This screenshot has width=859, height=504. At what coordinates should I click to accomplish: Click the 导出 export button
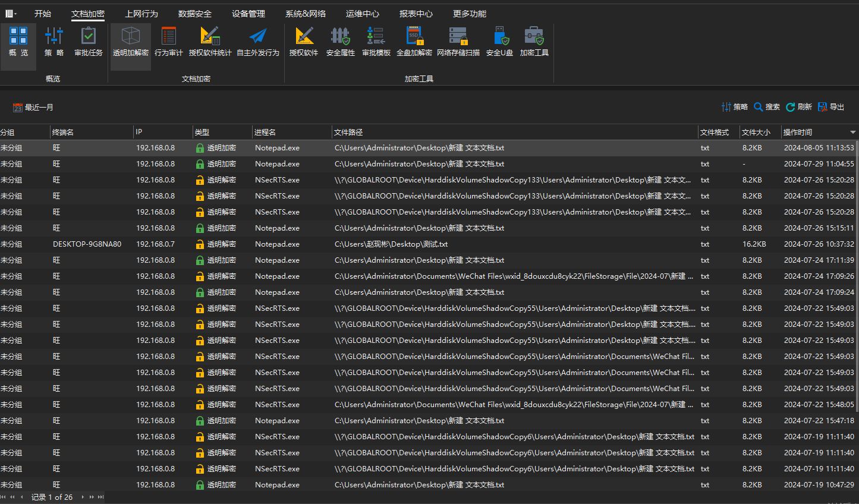[x=831, y=107]
